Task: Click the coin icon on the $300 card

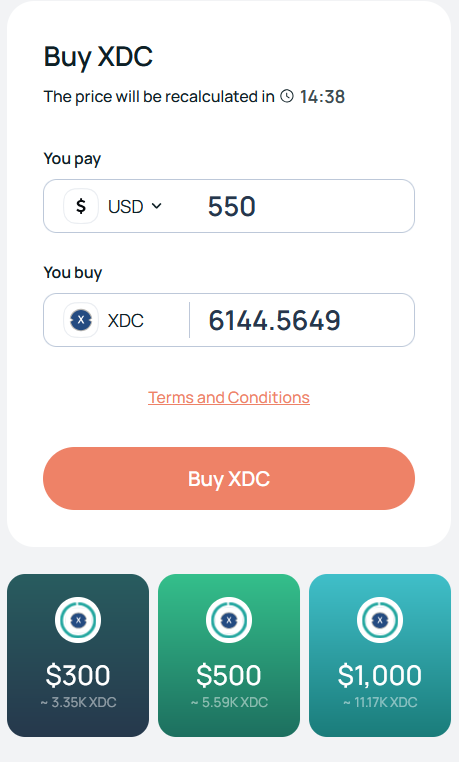Action: (x=78, y=620)
